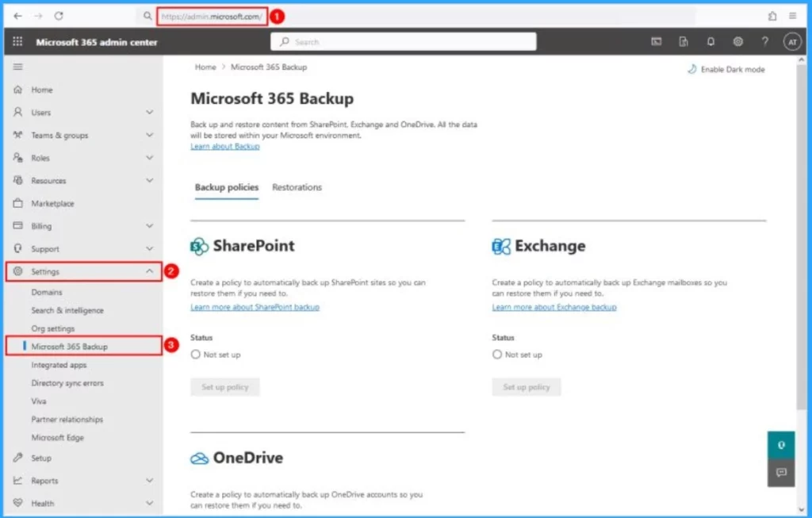Click the admin center Search box

(x=404, y=41)
